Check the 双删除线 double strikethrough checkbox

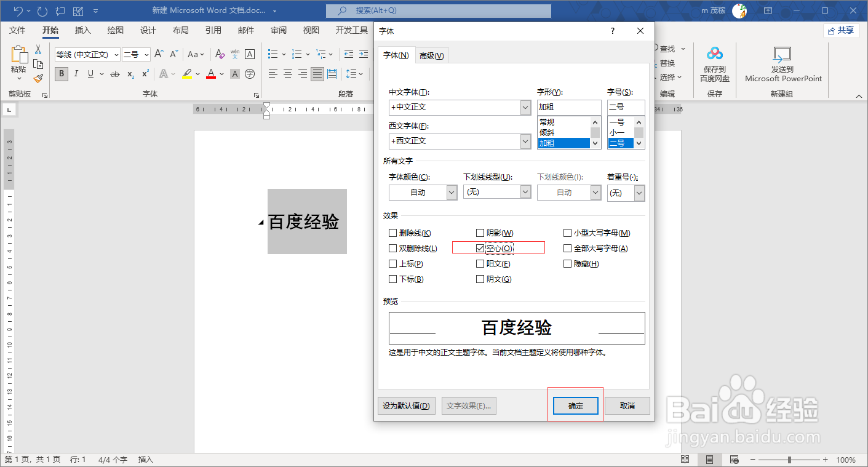pyautogui.click(x=392, y=249)
